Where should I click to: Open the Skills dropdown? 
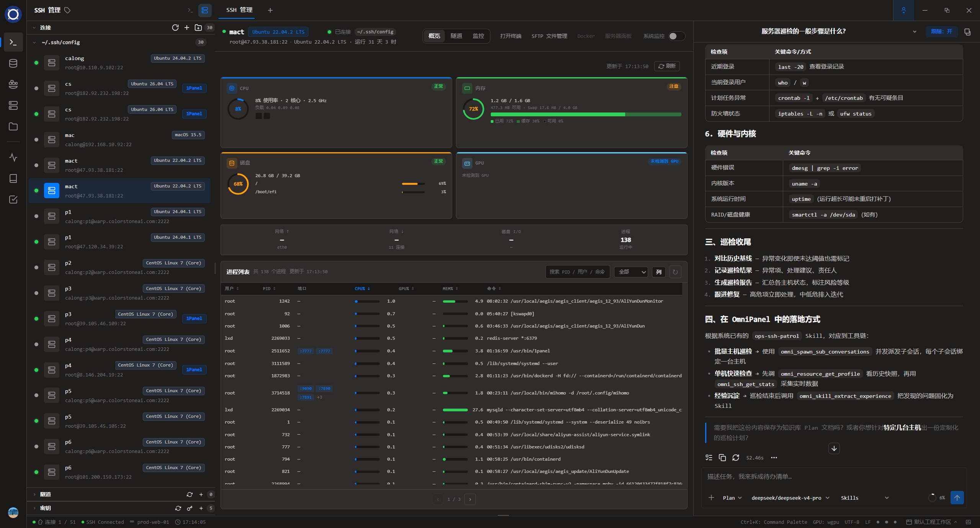[864, 498]
